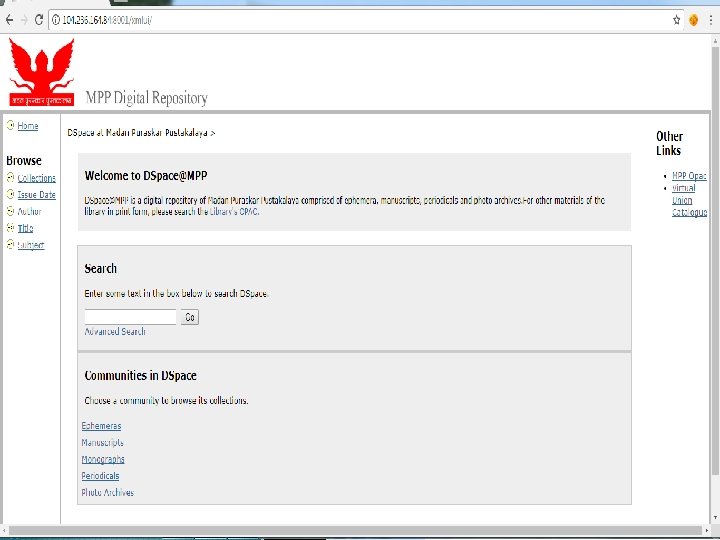The image size is (720, 540).
Task: Click the DSpace search text box
Action: 130,317
